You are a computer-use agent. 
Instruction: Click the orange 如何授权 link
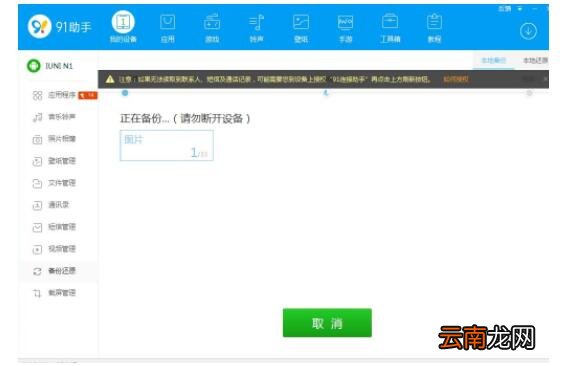(x=456, y=79)
